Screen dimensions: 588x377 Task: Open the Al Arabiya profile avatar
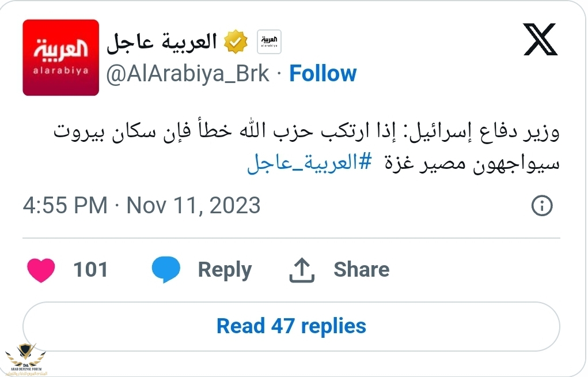click(61, 57)
